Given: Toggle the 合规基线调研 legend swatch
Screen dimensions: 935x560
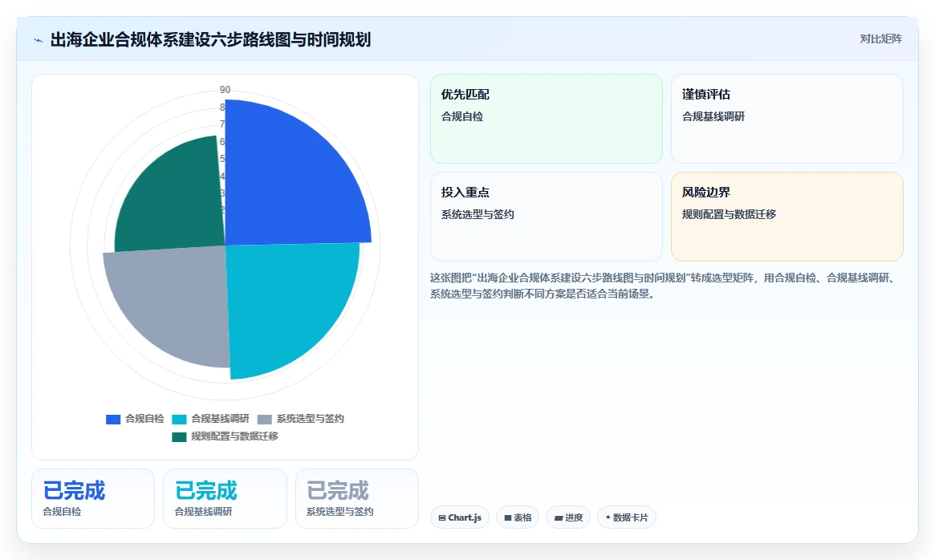Looking at the screenshot, I should point(179,420).
